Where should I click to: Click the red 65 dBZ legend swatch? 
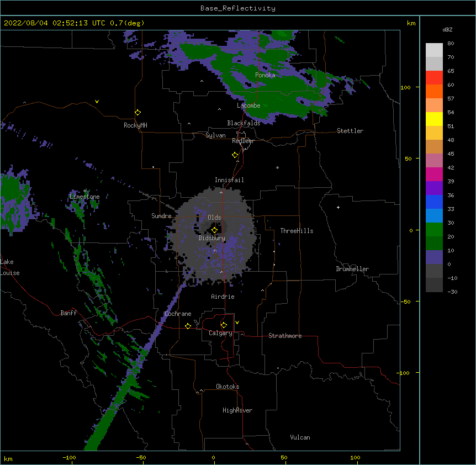coord(434,77)
